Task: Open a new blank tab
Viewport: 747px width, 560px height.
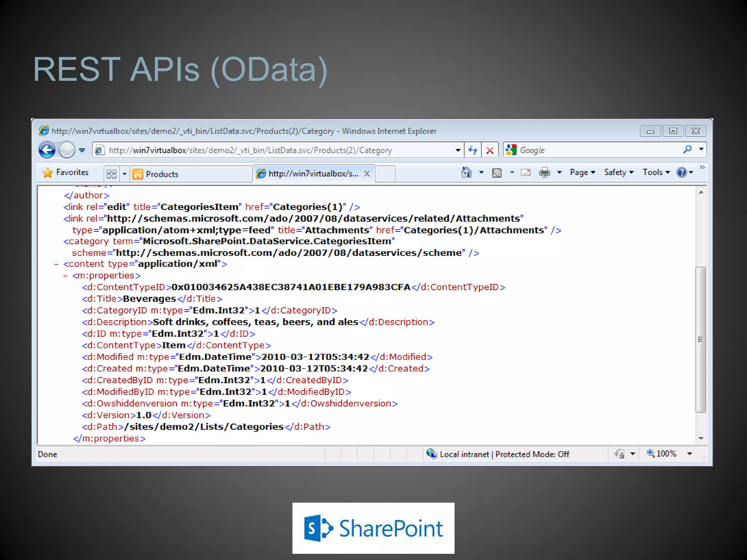Action: (x=385, y=174)
